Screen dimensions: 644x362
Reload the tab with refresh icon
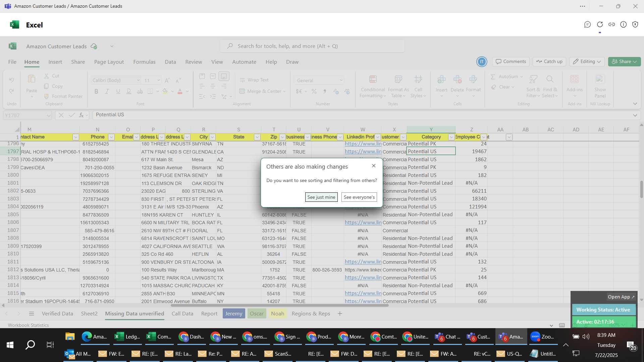[600, 24]
